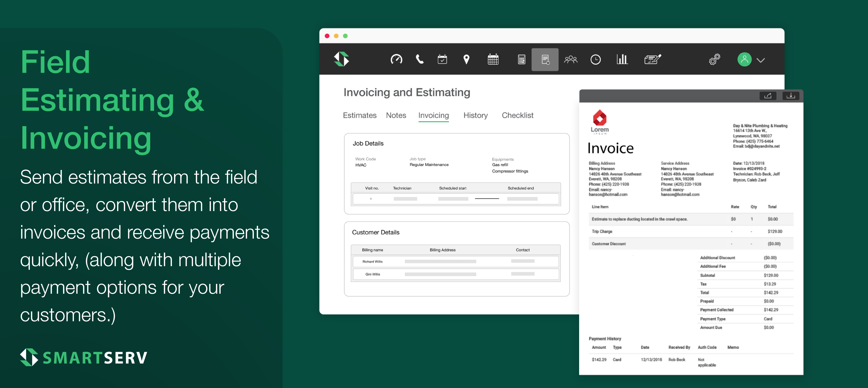Click the share button on invoice preview

pyautogui.click(x=768, y=96)
